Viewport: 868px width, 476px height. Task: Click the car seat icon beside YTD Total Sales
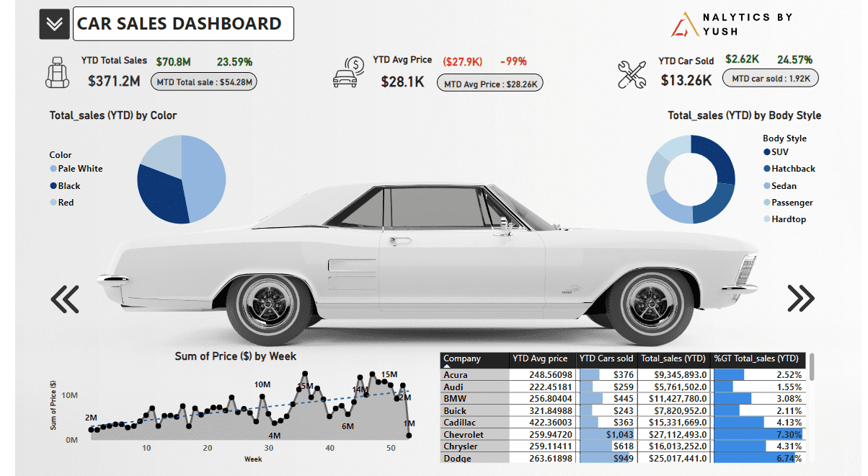point(56,71)
